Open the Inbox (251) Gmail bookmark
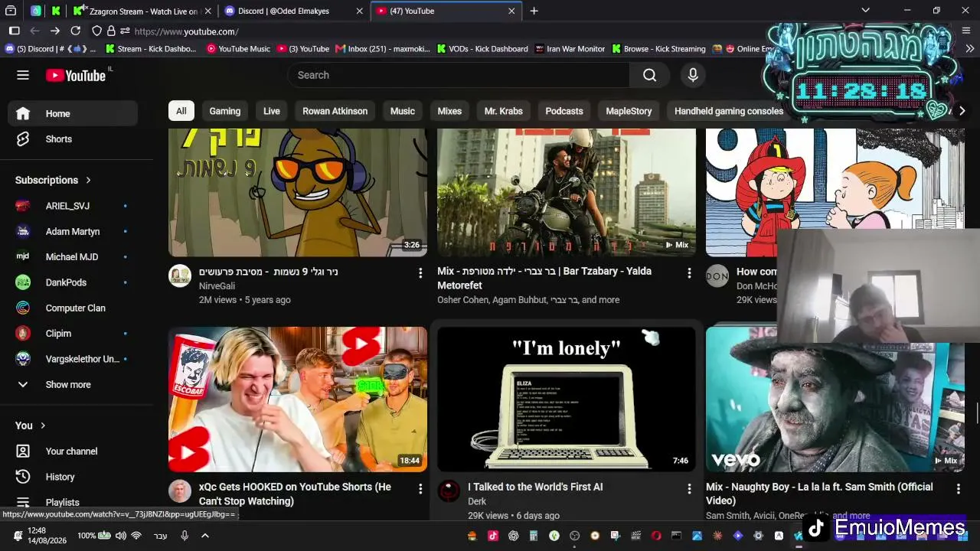The width and height of the screenshot is (980, 551). 383,48
